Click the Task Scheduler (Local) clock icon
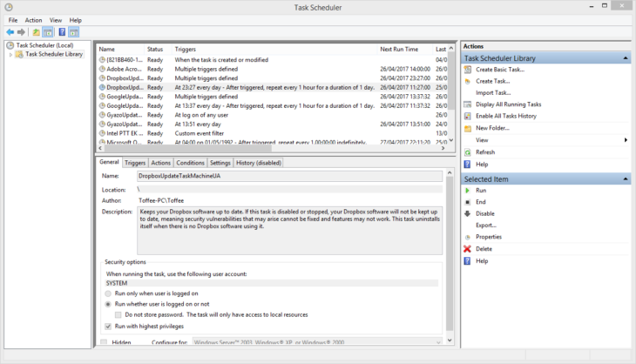The height and width of the screenshot is (364, 636). click(10, 45)
